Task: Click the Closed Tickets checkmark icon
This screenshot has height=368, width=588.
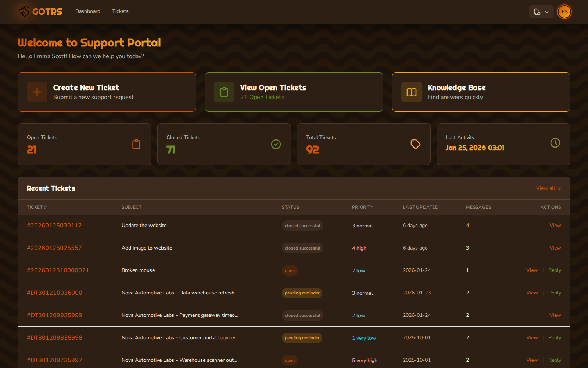Action: [x=276, y=144]
